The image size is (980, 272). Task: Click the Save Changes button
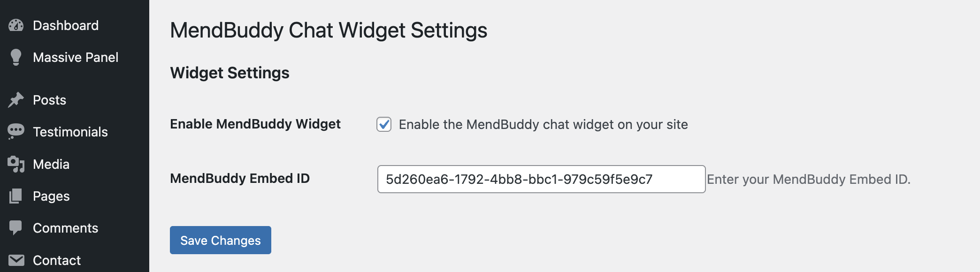220,240
